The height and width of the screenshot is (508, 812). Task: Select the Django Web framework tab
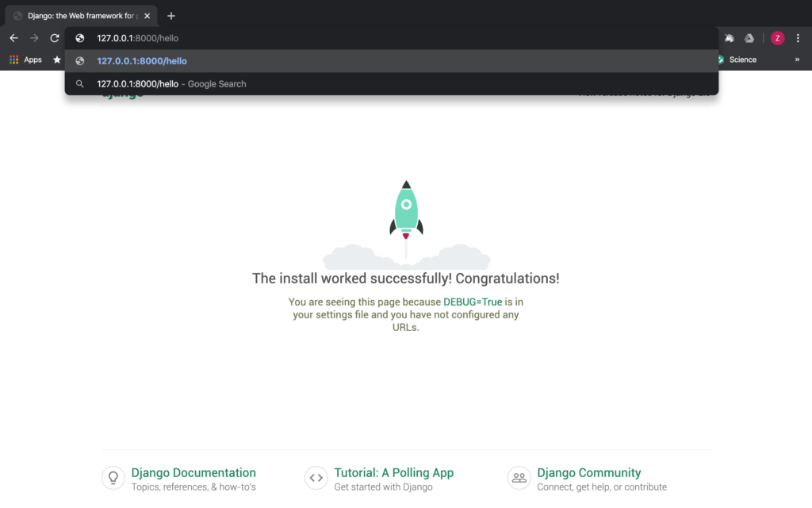pos(82,16)
